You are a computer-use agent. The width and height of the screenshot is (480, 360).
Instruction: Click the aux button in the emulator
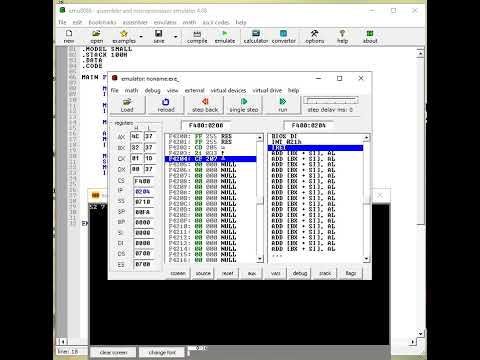click(252, 273)
